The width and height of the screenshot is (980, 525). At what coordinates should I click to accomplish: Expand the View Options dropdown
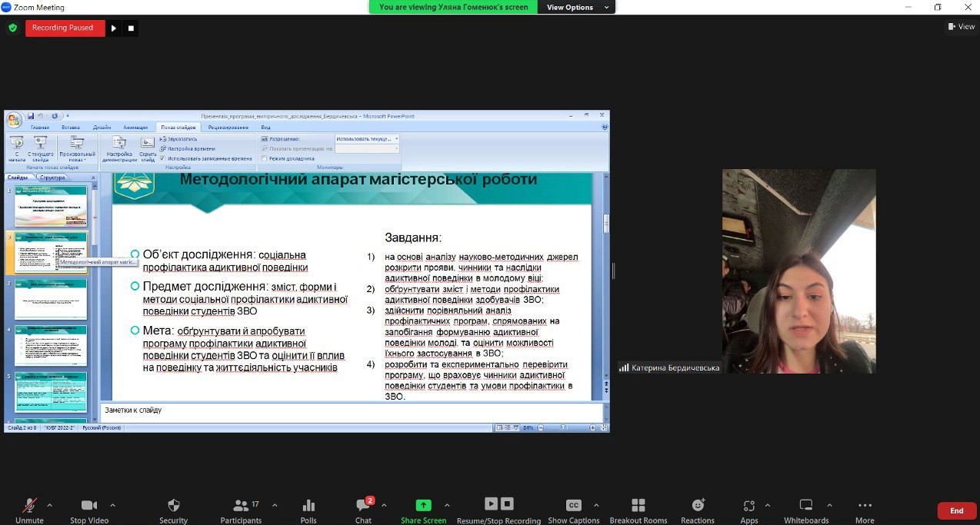pyautogui.click(x=578, y=7)
